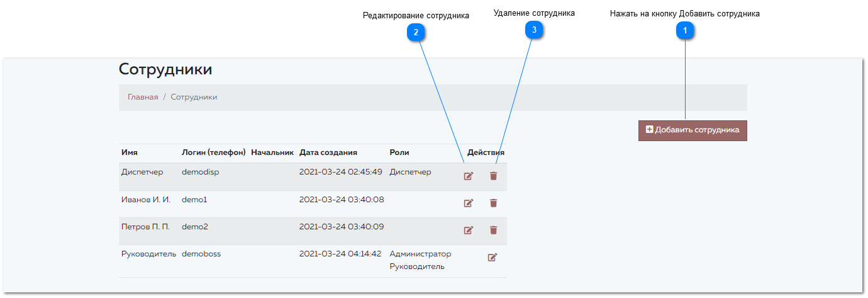Click the Дата создания column header
The width and height of the screenshot is (868, 298).
tap(328, 152)
